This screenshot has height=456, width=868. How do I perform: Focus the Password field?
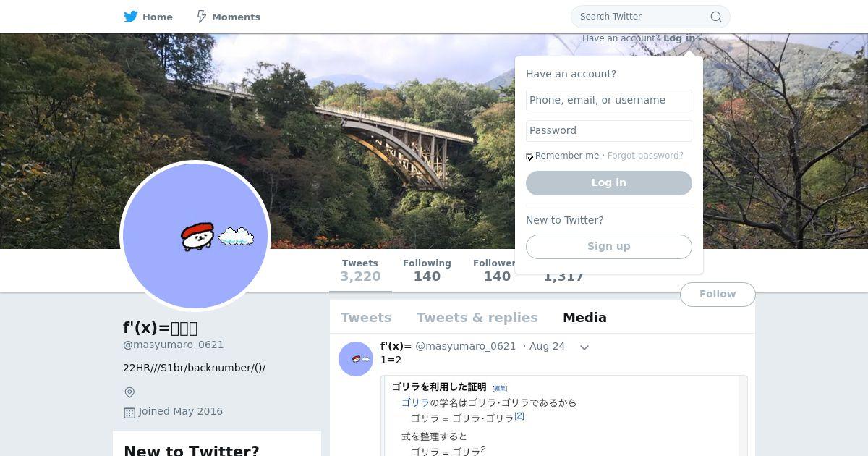tap(609, 131)
